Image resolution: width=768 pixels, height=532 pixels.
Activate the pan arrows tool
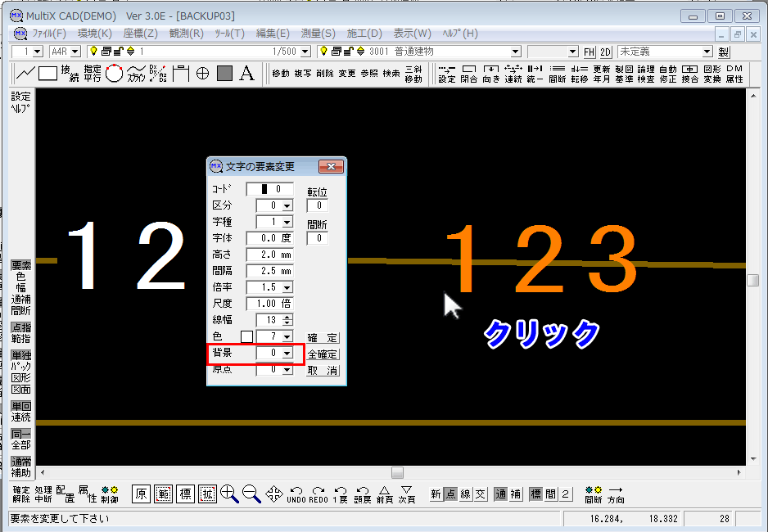pos(273,494)
